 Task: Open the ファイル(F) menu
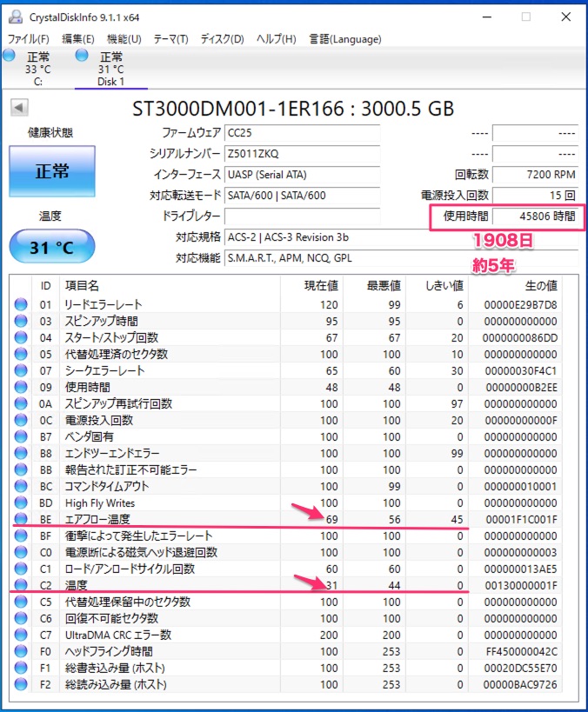28,39
